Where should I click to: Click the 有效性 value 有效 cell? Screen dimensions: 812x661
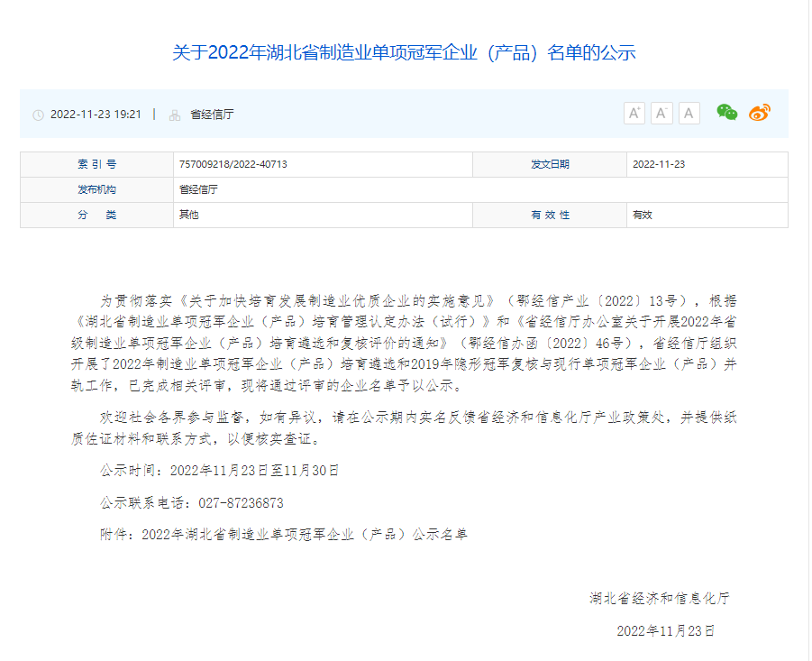[x=643, y=215]
